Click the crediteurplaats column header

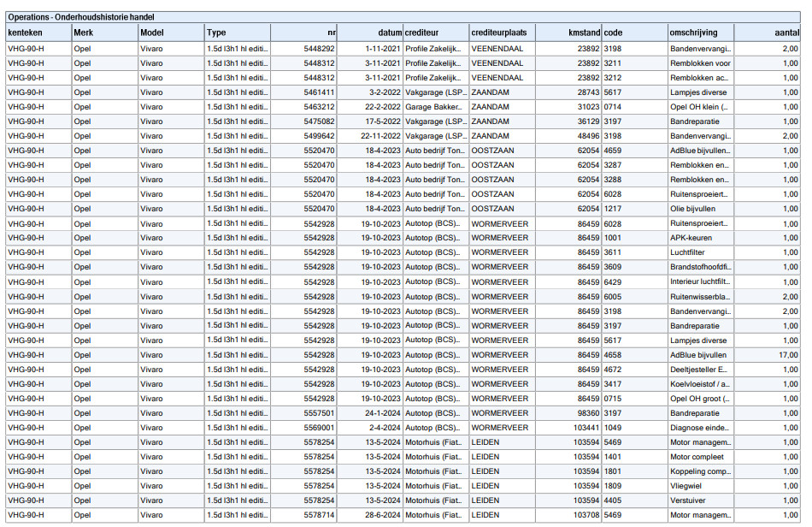[503, 33]
